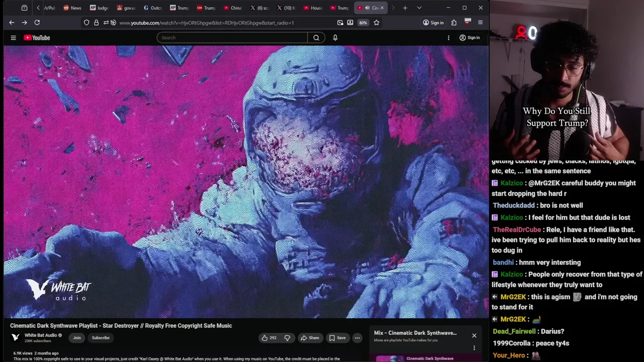This screenshot has height=362, width=644.
Task: Open the Mix playlist three-dot options
Action: pyautogui.click(x=474, y=348)
